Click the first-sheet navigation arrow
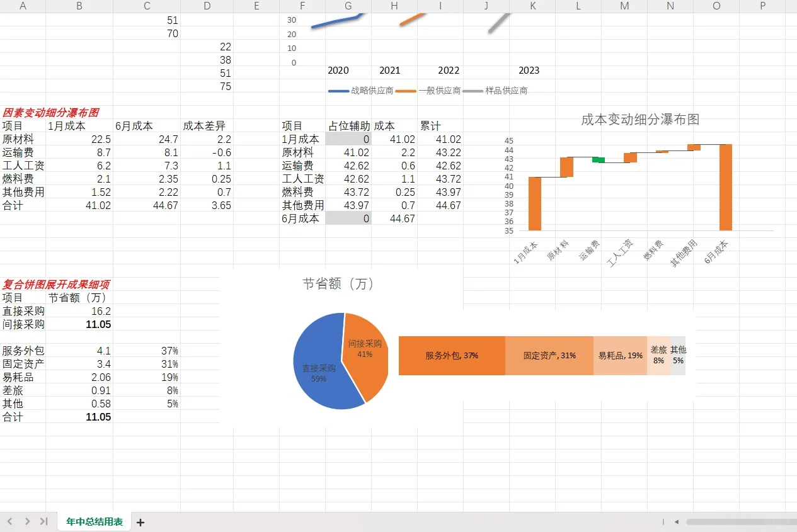 9,521
